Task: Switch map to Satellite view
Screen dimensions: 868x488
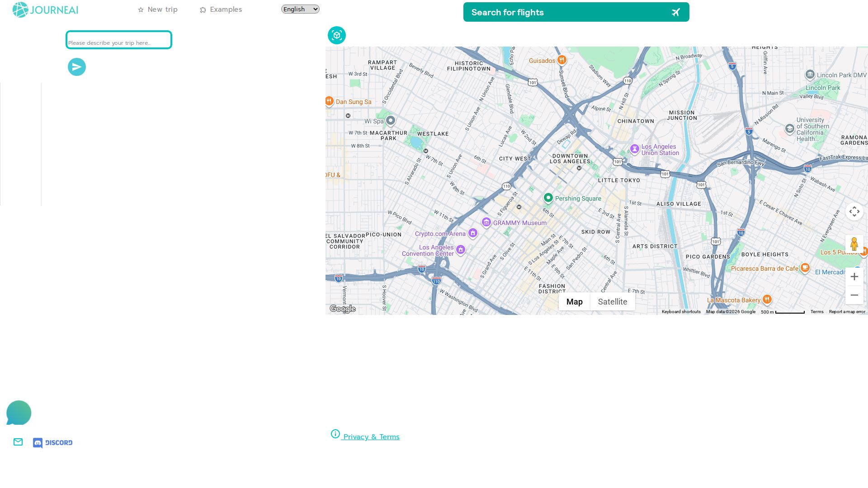Action: click(612, 302)
